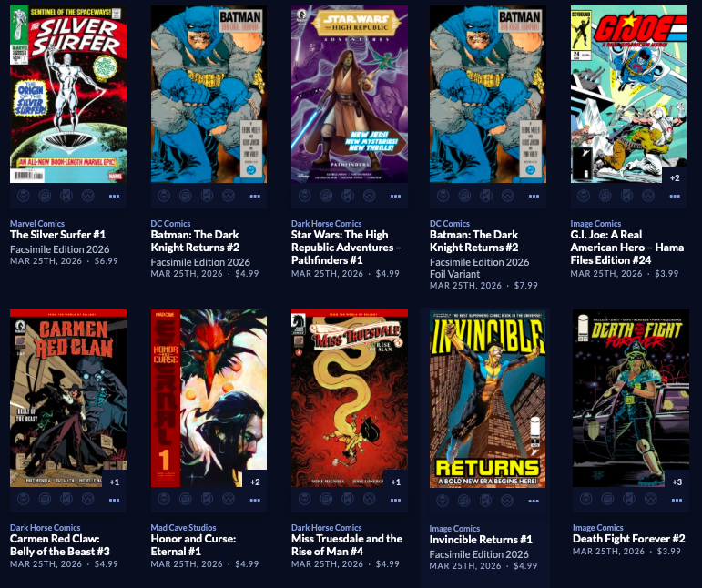Expand +2 variant covers on G.I. Joe #24
Screen dimensions: 702x588
point(675,178)
